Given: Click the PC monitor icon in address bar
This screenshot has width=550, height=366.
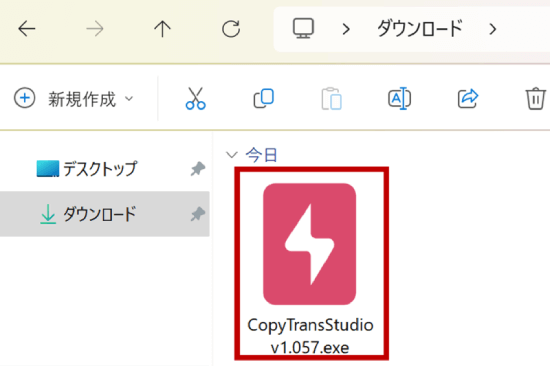Looking at the screenshot, I should [x=303, y=28].
